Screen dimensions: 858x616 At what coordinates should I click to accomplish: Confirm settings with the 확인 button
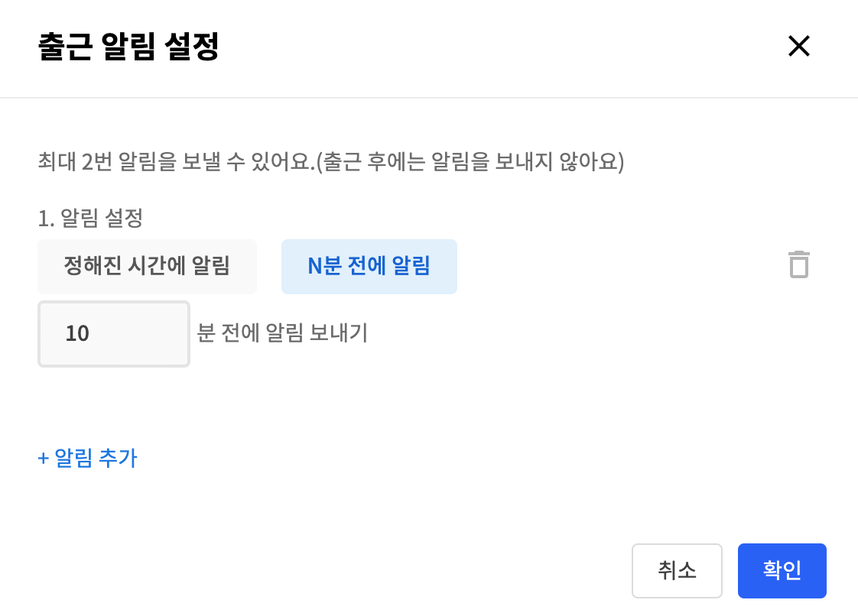pos(782,571)
